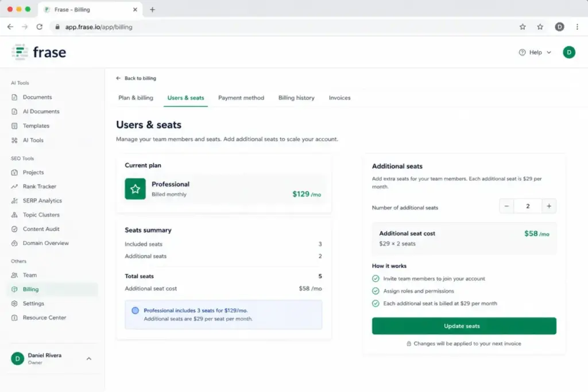588x392 pixels.
Task: Click the $58 /mo additional seat cost
Action: [537, 234]
